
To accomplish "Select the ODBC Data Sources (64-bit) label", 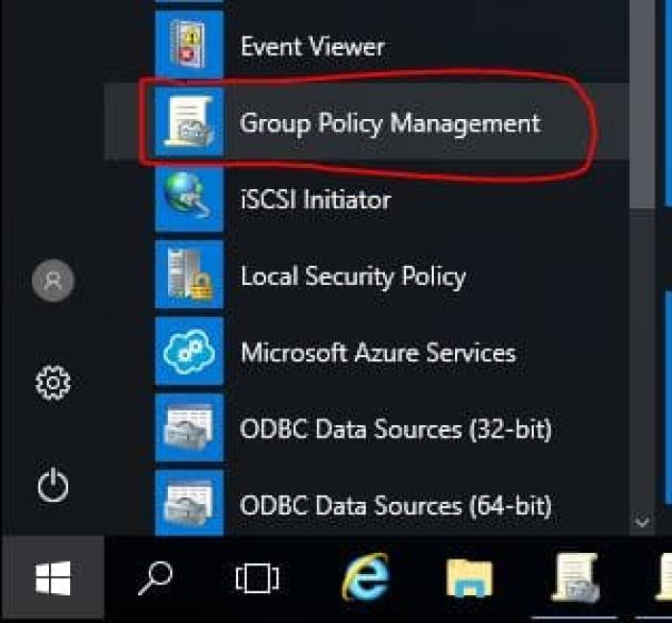I will tap(396, 506).
